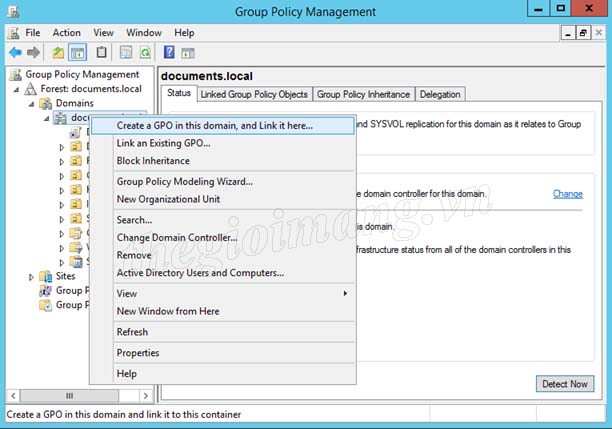Select the Group Policy Management root node
The image size is (612, 429).
(82, 75)
